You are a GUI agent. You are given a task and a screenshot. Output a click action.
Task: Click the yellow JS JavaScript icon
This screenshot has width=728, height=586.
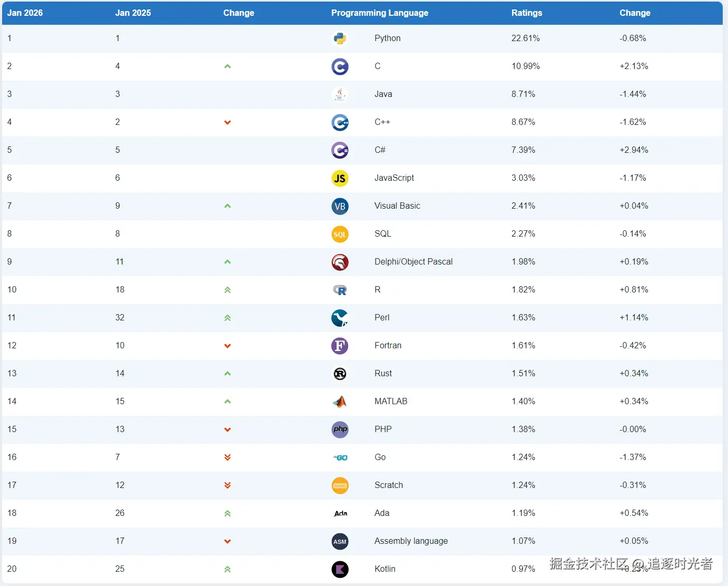pyautogui.click(x=340, y=178)
